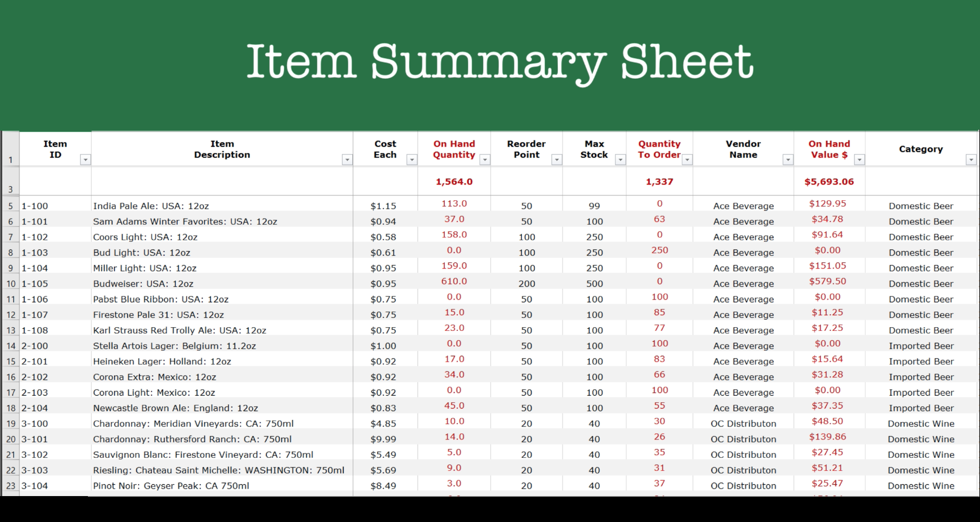Select row 5 header
This screenshot has height=522, width=980.
coord(10,206)
